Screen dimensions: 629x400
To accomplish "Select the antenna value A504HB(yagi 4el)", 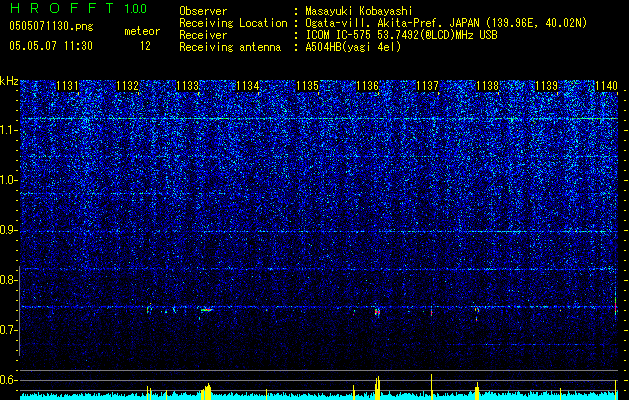I will 353,47.
